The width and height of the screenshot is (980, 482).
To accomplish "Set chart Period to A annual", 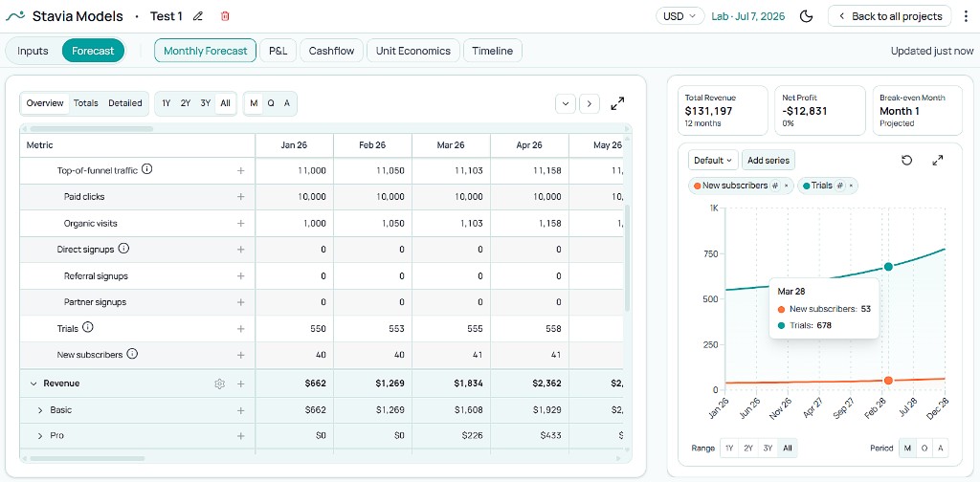I will coord(940,448).
